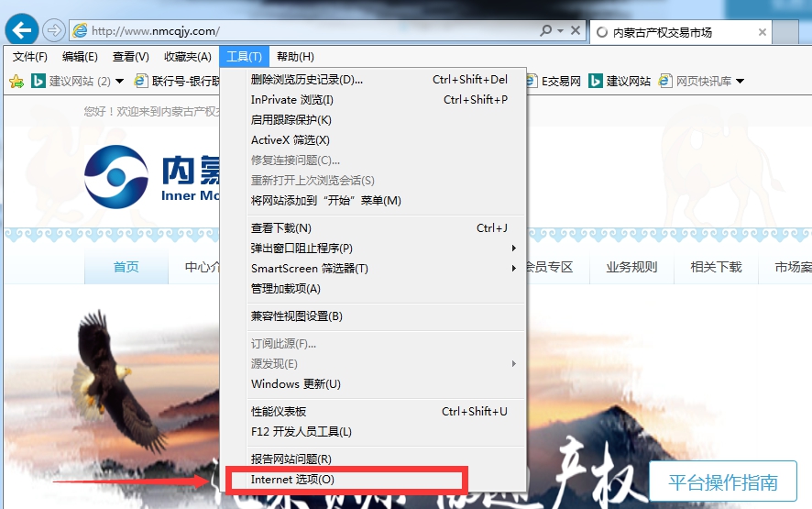812x509 pixels.
Task: Open the 收藏夹(A) menu
Action: tap(188, 57)
